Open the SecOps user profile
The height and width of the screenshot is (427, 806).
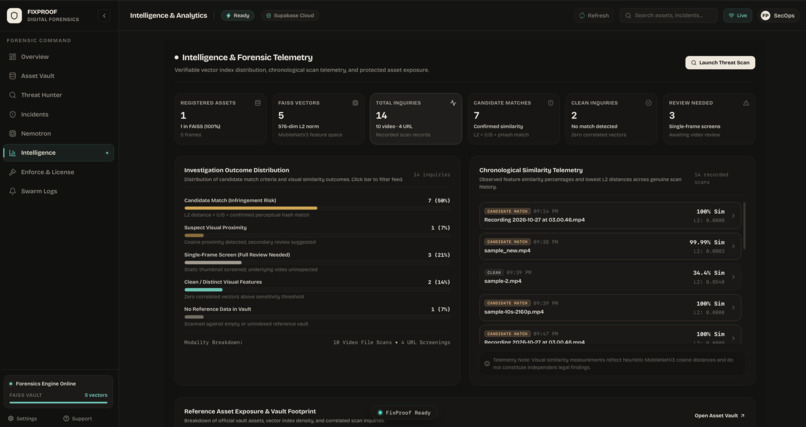778,15
